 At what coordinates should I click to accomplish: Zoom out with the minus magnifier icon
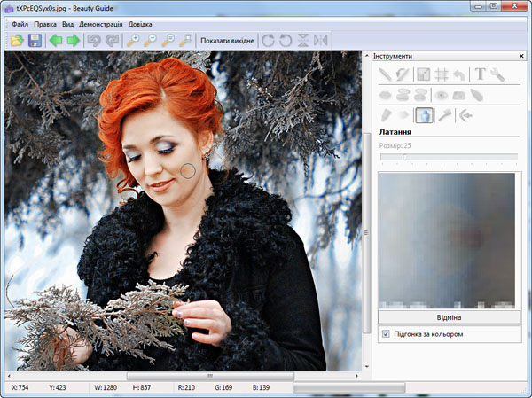pos(151,41)
